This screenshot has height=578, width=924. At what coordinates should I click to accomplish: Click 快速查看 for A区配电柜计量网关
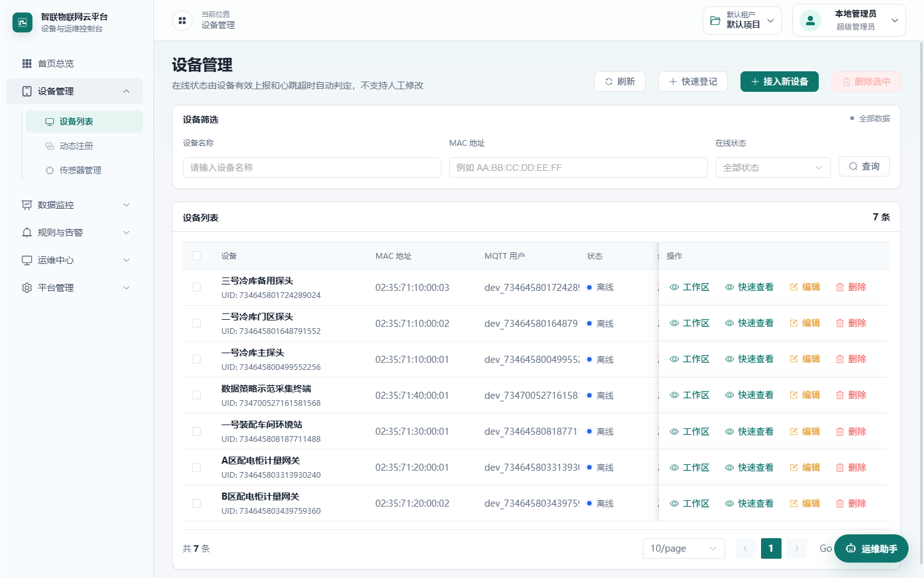pyautogui.click(x=749, y=468)
